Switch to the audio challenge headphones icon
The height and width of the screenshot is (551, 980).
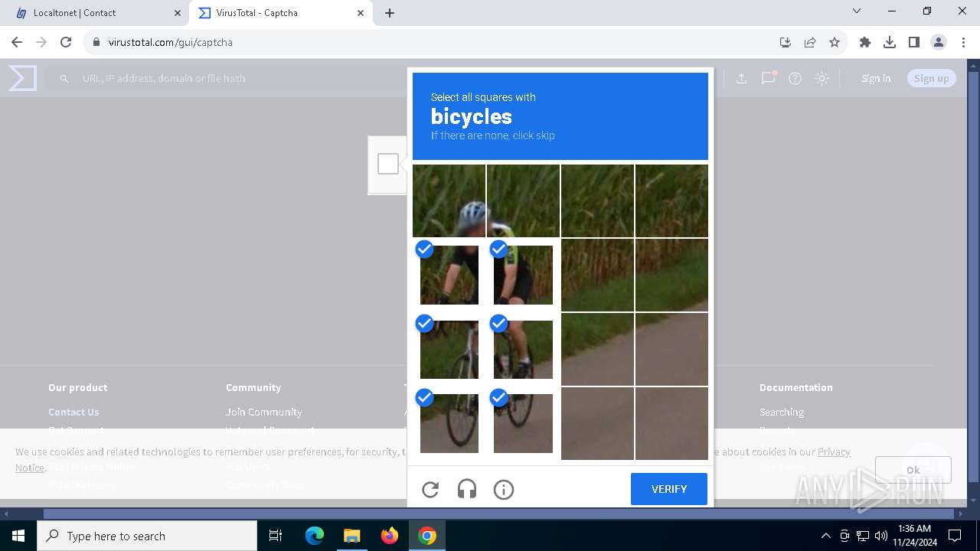coord(467,489)
